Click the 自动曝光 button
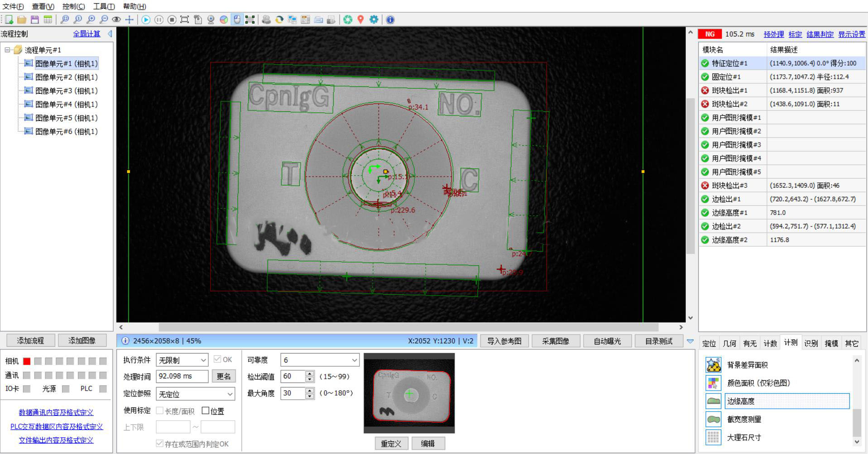The width and height of the screenshot is (868, 454). [607, 341]
